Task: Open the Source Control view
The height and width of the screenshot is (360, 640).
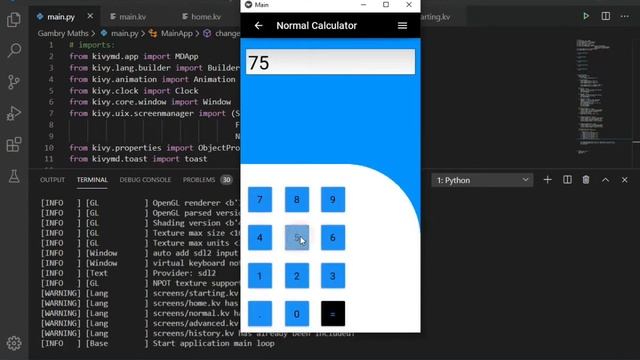Action: [x=14, y=82]
